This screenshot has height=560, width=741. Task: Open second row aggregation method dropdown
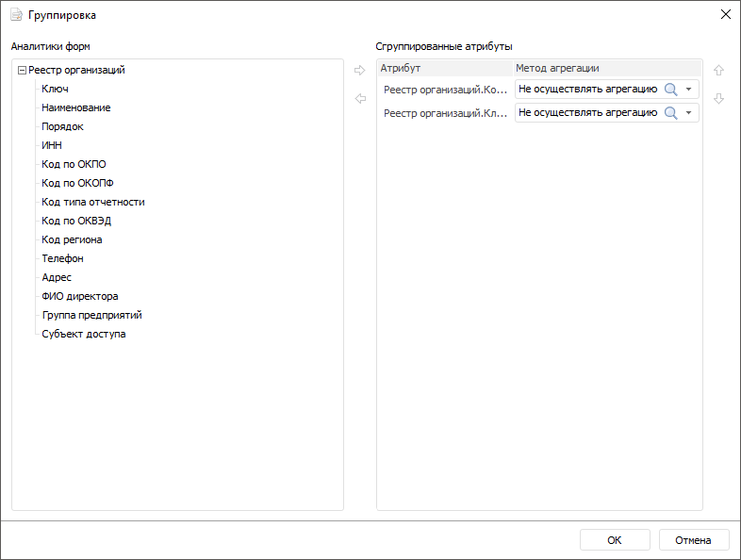click(x=689, y=113)
